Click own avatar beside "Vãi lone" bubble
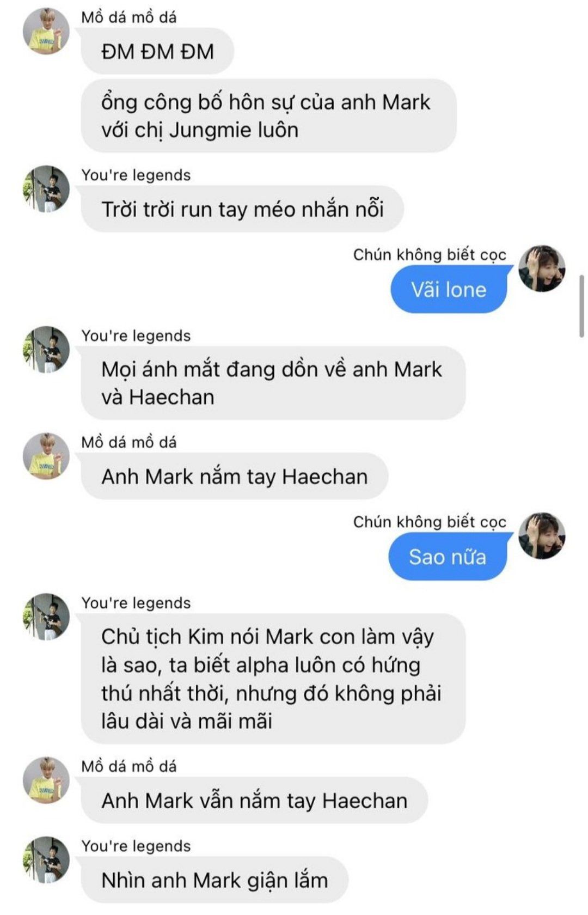This screenshot has width=588, height=915. tap(542, 269)
